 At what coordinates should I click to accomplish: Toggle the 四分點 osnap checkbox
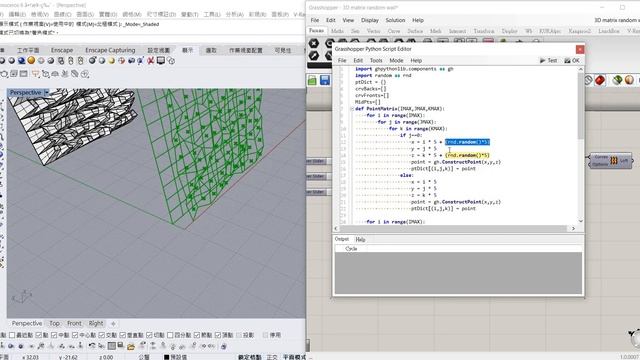(170, 335)
